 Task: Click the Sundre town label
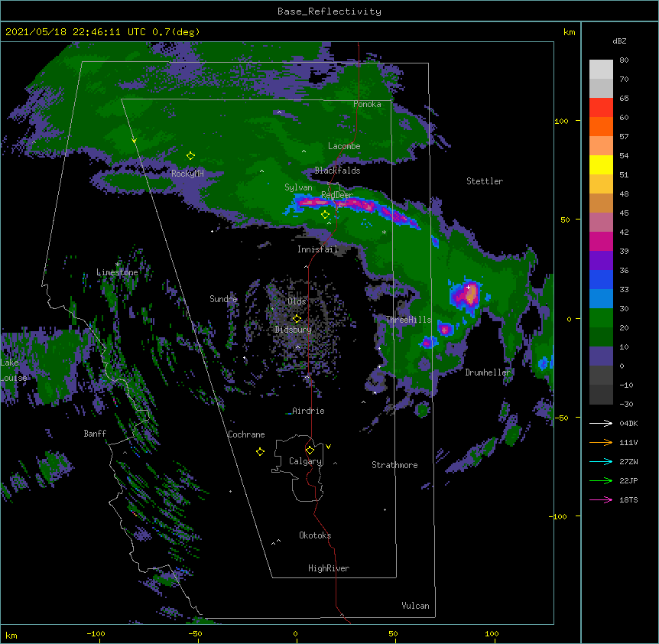point(223,299)
